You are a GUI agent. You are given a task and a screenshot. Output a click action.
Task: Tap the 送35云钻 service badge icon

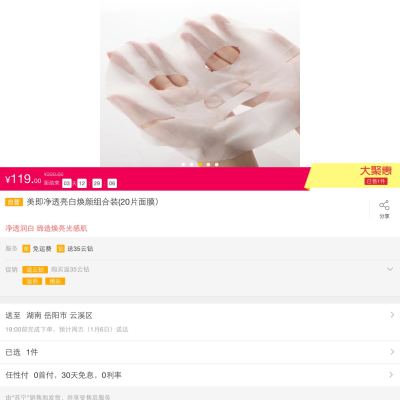tap(60, 249)
